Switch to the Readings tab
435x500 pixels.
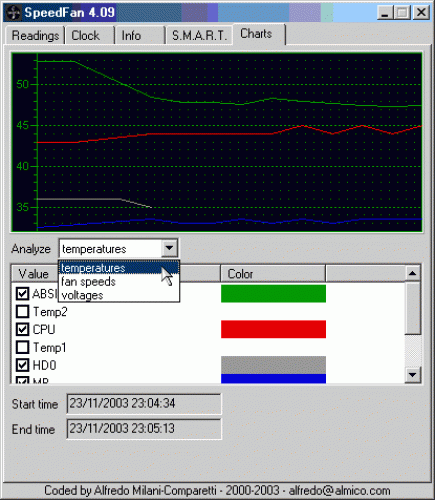click(x=35, y=36)
